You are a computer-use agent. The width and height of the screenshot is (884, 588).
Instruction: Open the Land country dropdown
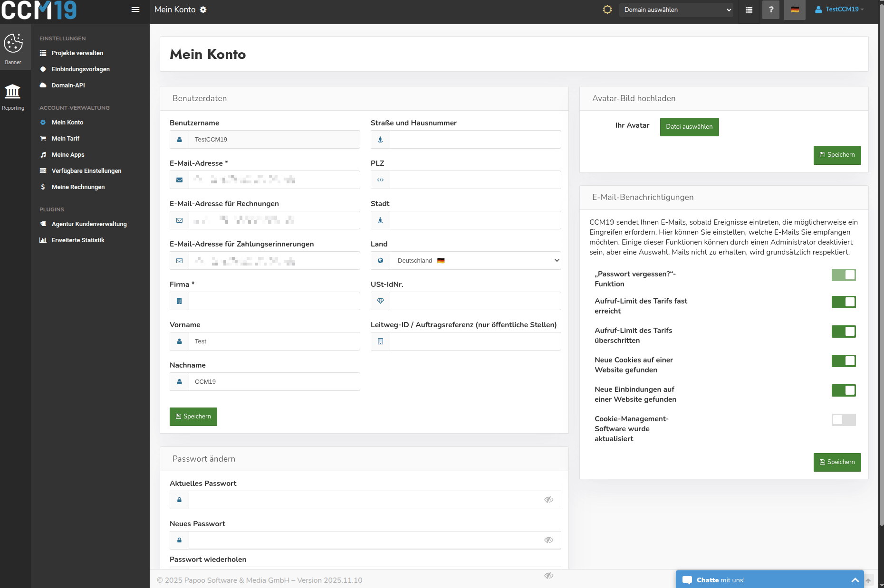click(x=475, y=261)
